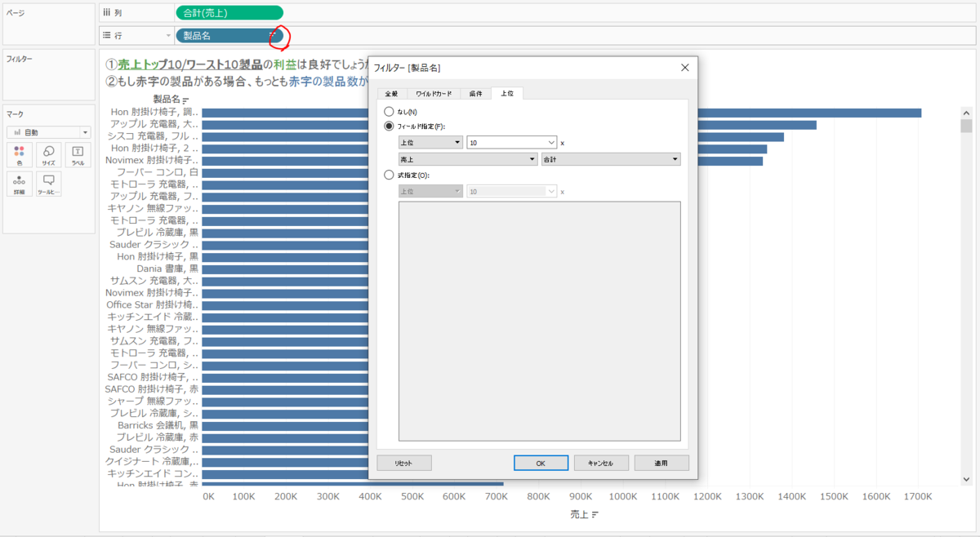Viewport: 980px width, 537px height.
Task: Click the sort icon beside 売上 axis title
Action: point(595,514)
